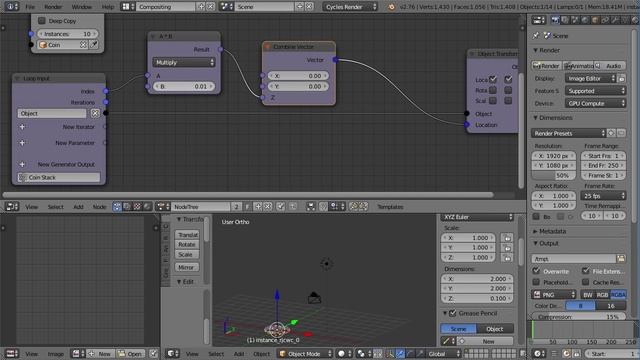The image size is (640, 360).
Task: Open the World properties tab icon
Action: tap(585, 20)
